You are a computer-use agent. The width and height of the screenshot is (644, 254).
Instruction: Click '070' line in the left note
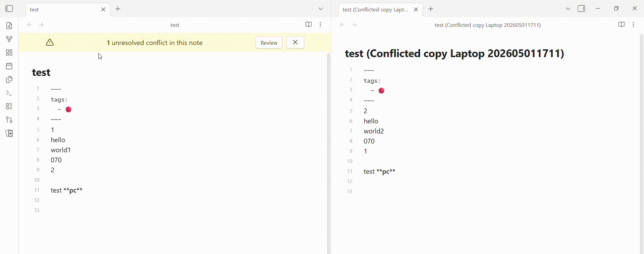click(x=56, y=160)
